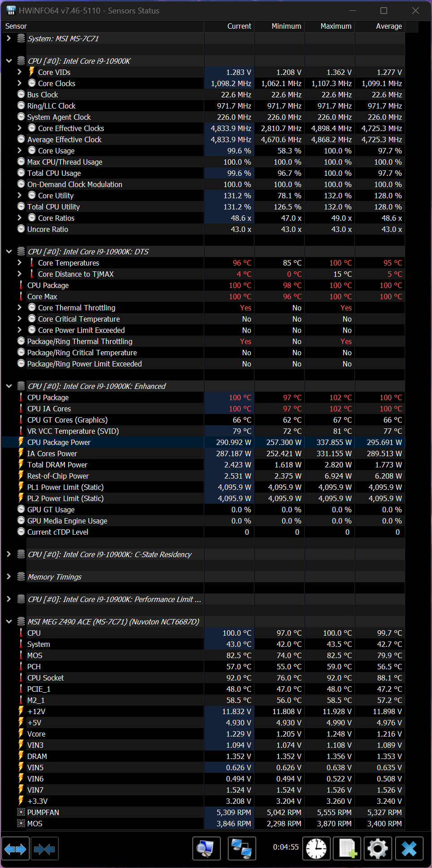The height and width of the screenshot is (868, 432).
Task: Click the MOS fan speed icon
Action: coord(21,823)
